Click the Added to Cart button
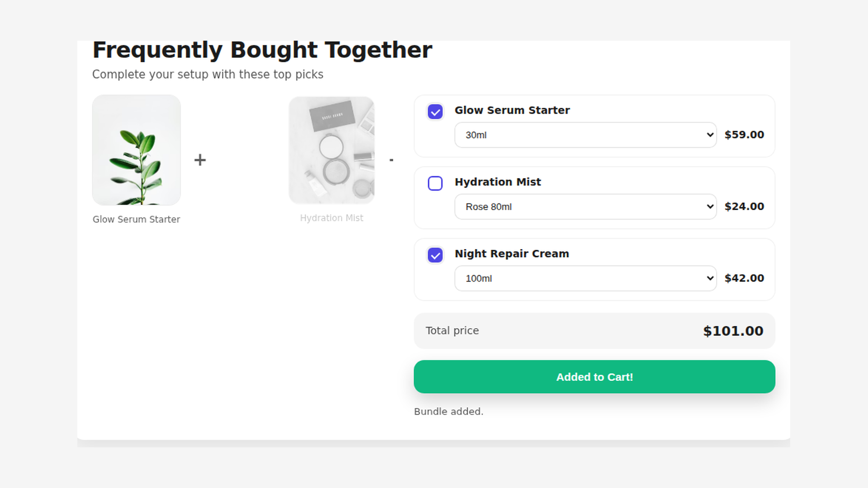This screenshot has width=868, height=488. click(594, 376)
